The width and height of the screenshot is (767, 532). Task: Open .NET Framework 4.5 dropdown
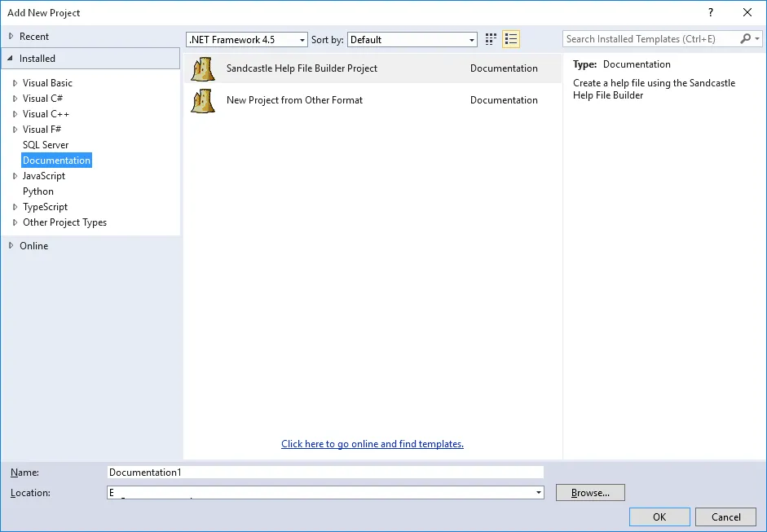point(246,40)
